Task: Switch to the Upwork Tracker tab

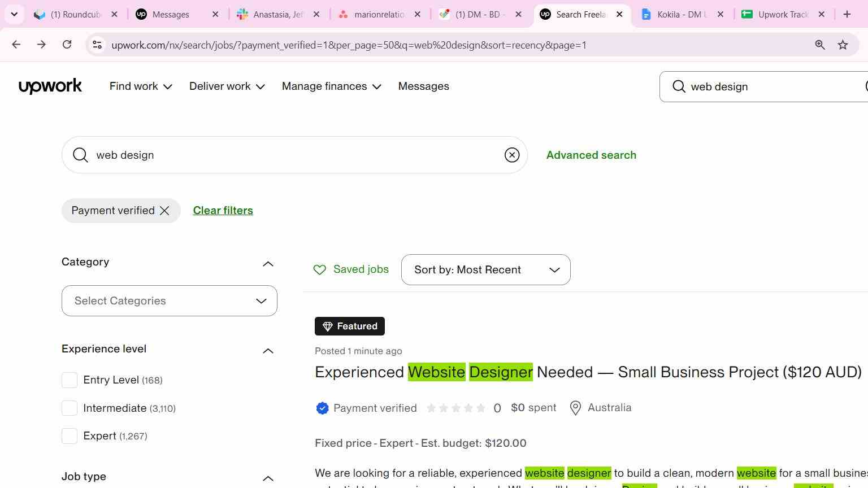Action: tap(784, 14)
